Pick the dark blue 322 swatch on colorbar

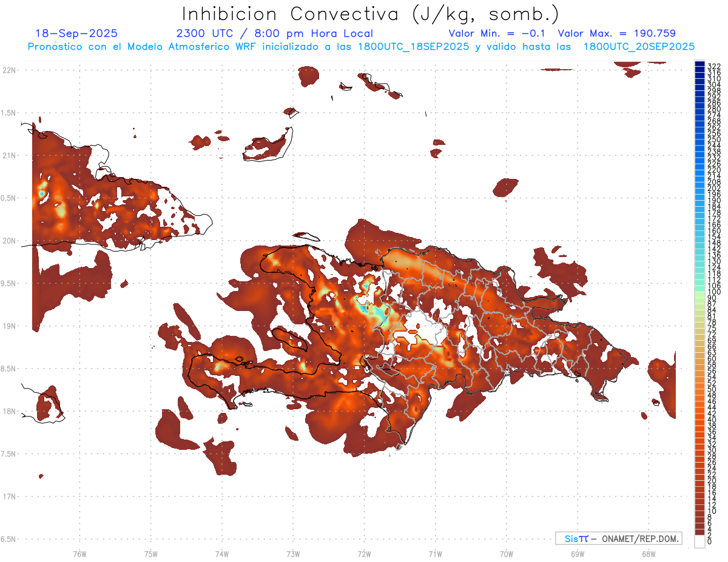(x=699, y=65)
